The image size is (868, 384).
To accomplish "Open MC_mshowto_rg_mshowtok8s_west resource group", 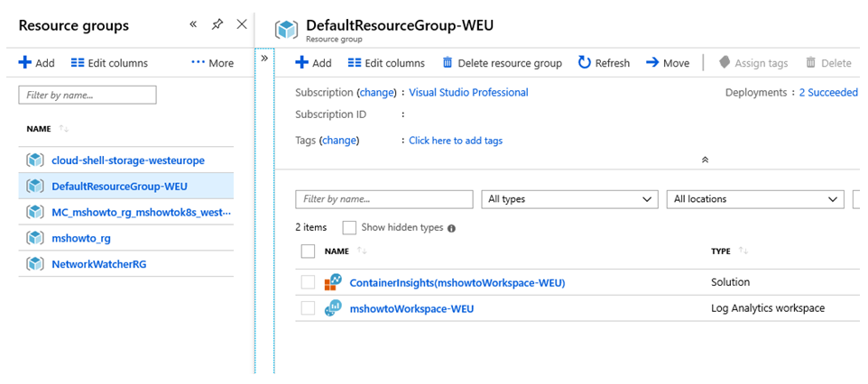I will [x=141, y=212].
